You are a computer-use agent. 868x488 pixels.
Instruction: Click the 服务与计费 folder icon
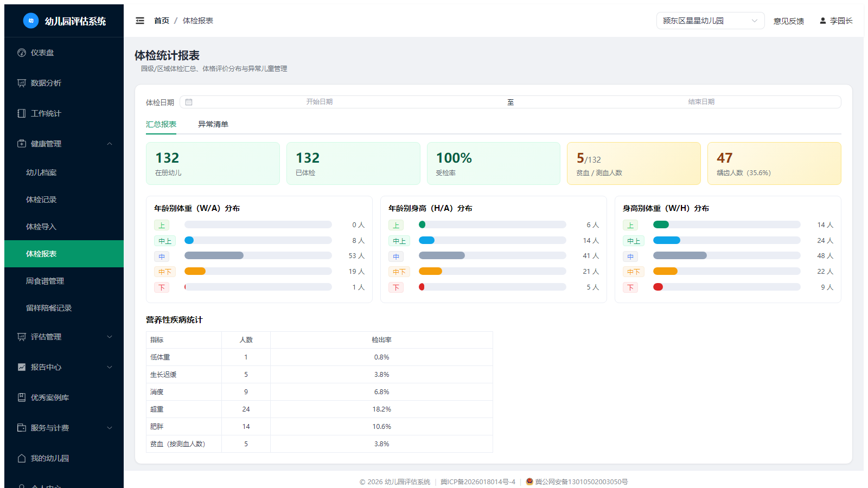22,428
